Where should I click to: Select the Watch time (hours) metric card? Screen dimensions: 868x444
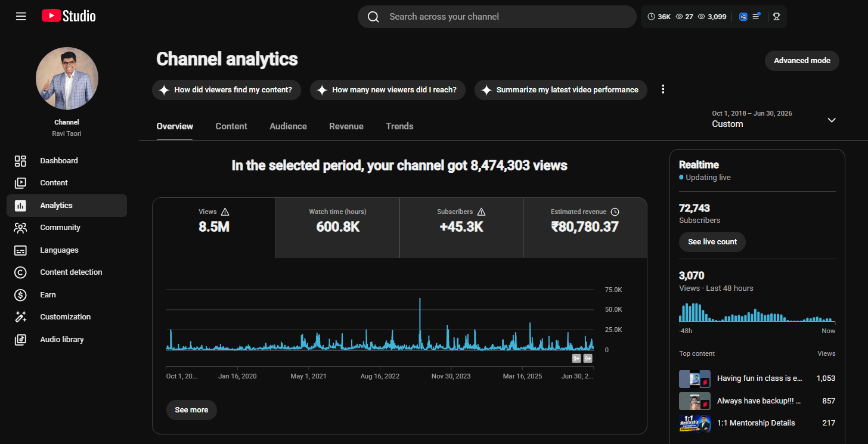point(337,228)
